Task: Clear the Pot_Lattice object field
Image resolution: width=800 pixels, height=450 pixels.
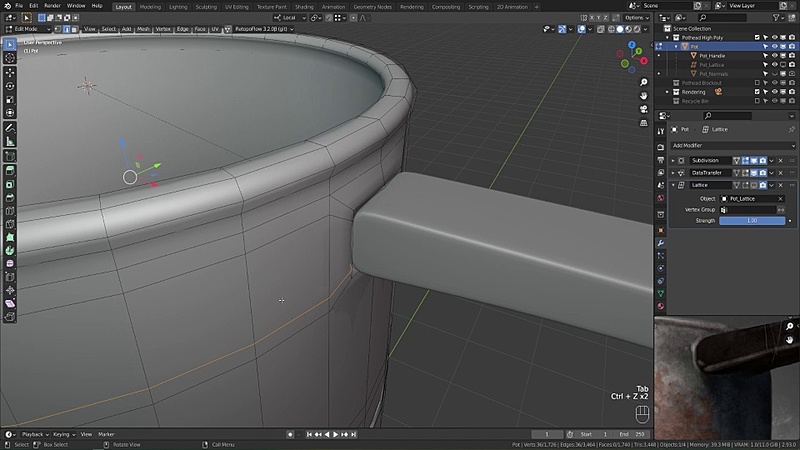Action: pyautogui.click(x=780, y=199)
